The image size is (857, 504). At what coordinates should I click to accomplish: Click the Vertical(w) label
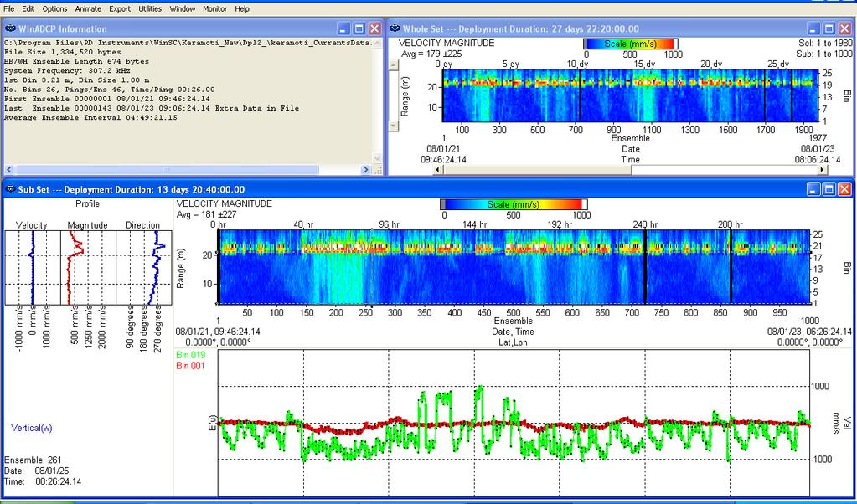point(32,428)
